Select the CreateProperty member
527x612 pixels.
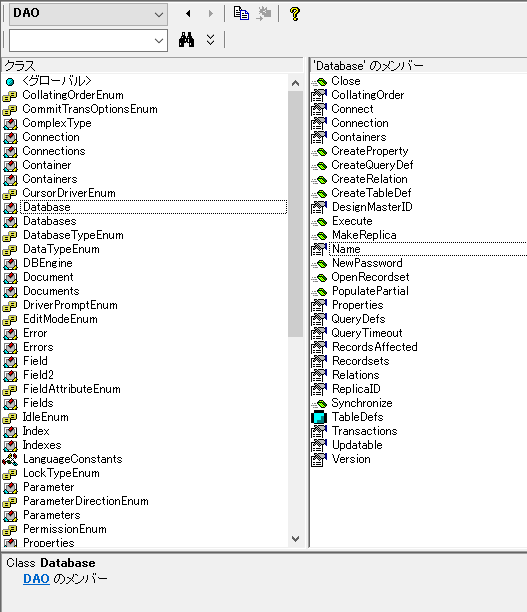tap(370, 151)
